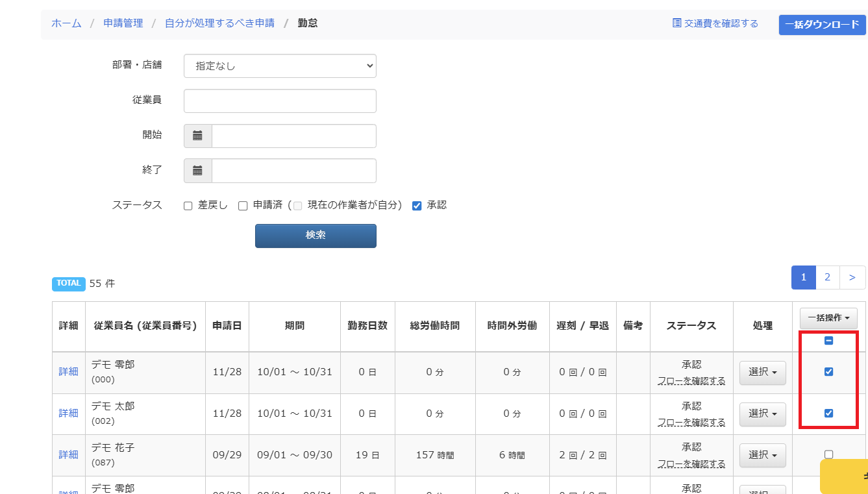Click calendar icon beside 終了 field
Viewport: 868px width, 494px height.
pos(198,171)
